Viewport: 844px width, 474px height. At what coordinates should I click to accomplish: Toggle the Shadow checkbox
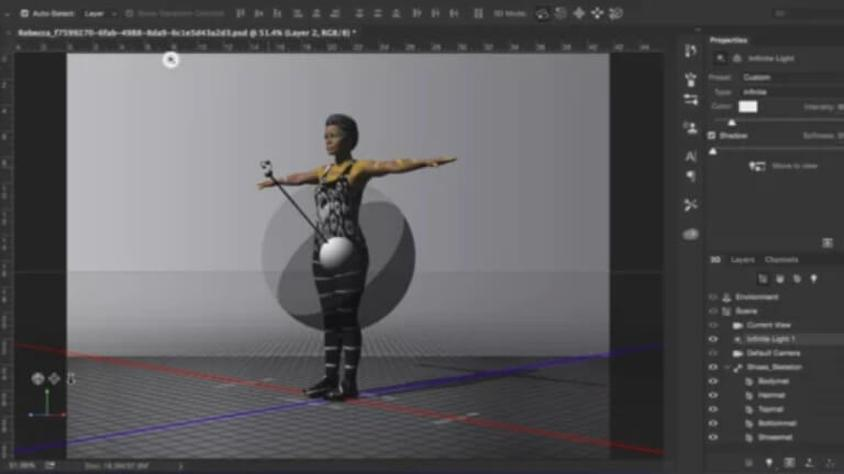pyautogui.click(x=712, y=136)
